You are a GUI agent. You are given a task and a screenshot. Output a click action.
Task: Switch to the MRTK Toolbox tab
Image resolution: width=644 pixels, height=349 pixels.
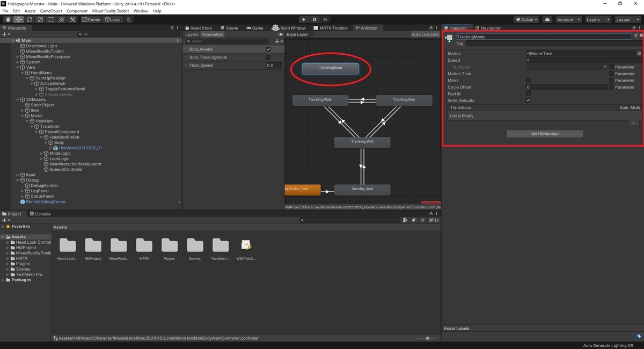pyautogui.click(x=330, y=28)
